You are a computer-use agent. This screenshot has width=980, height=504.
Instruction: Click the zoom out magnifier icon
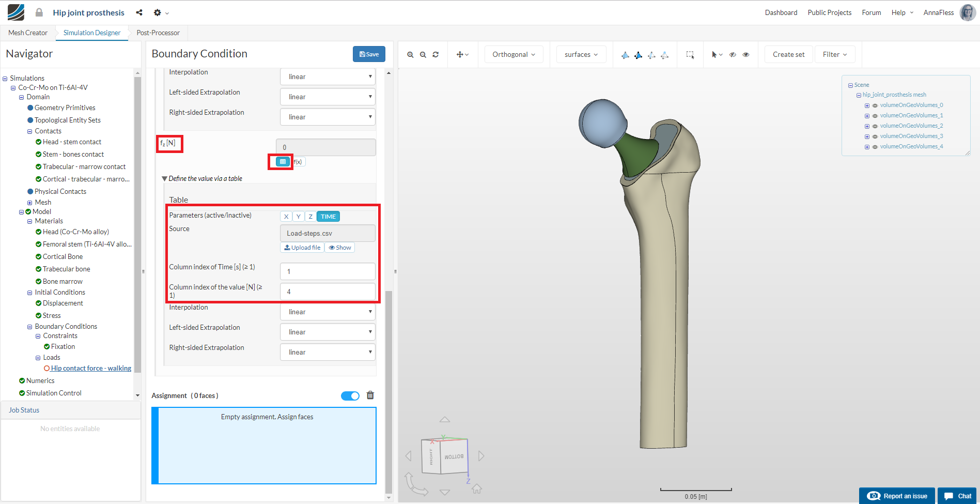click(423, 55)
